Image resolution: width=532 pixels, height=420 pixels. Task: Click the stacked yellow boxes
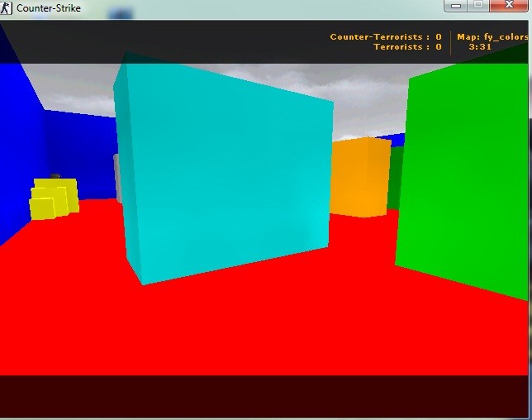55,199
